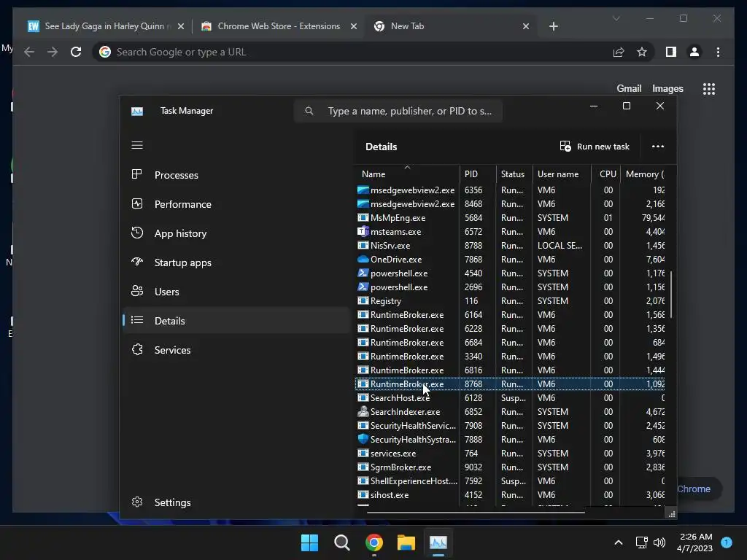The height and width of the screenshot is (560, 747).
Task: Sort by the Status column header
Action: tap(514, 174)
